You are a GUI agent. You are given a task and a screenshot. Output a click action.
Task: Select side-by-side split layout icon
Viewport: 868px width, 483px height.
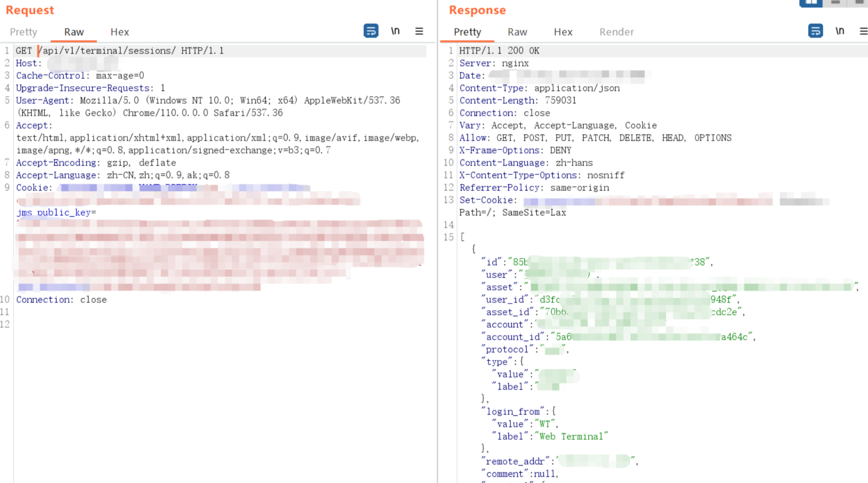click(811, 3)
